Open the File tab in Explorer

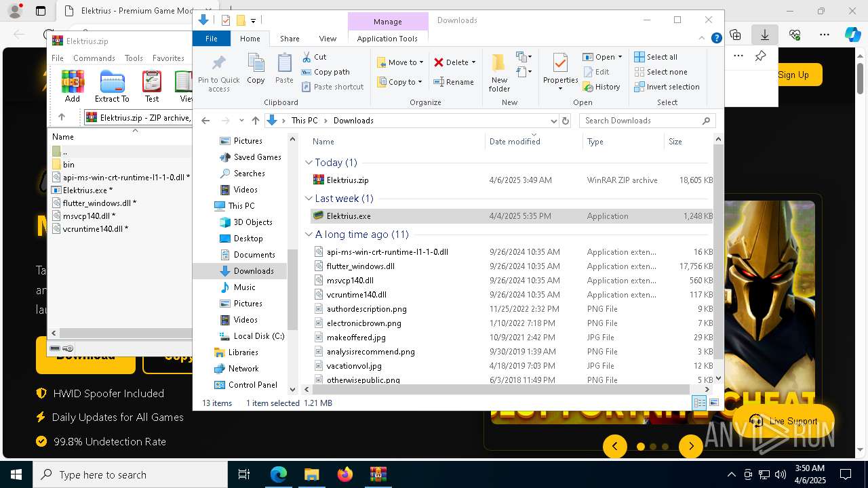click(x=212, y=39)
